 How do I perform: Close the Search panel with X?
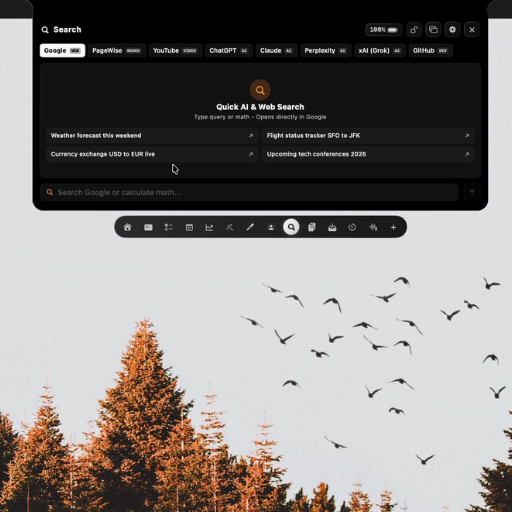pyautogui.click(x=472, y=30)
